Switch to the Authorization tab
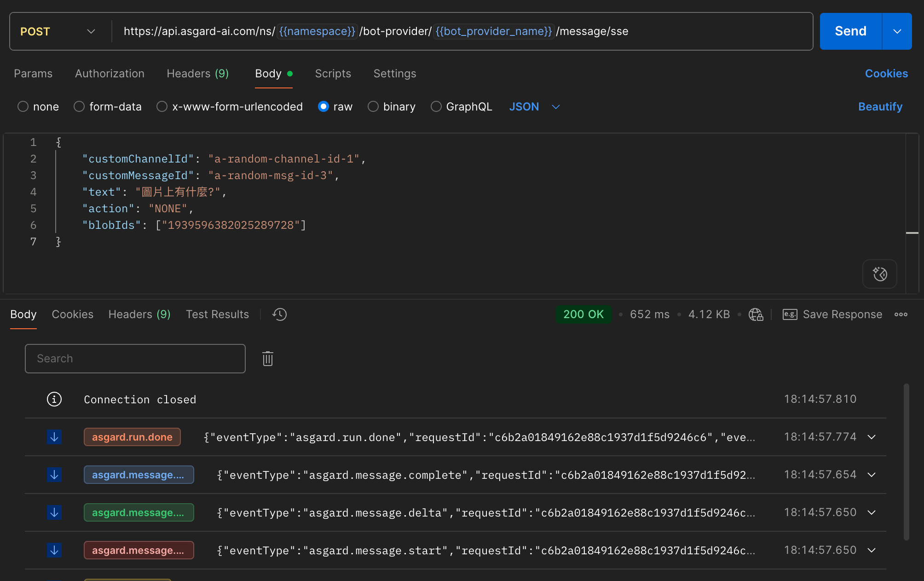924x581 pixels. 110,74
